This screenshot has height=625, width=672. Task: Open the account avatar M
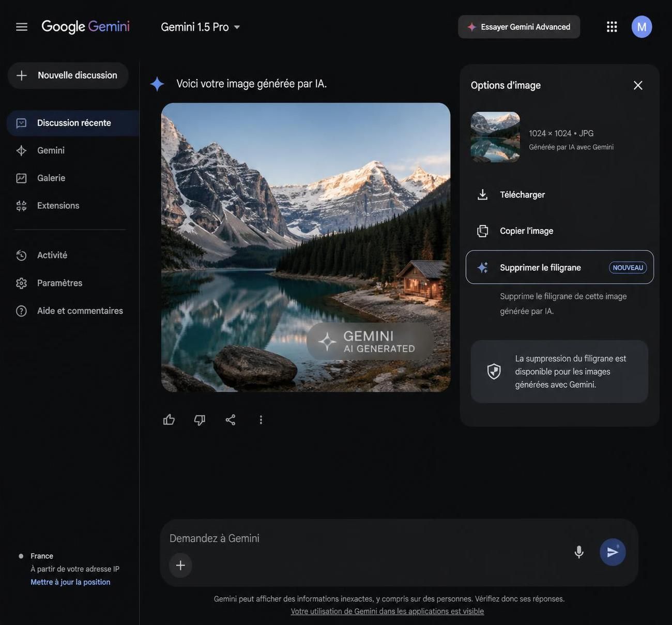642,27
